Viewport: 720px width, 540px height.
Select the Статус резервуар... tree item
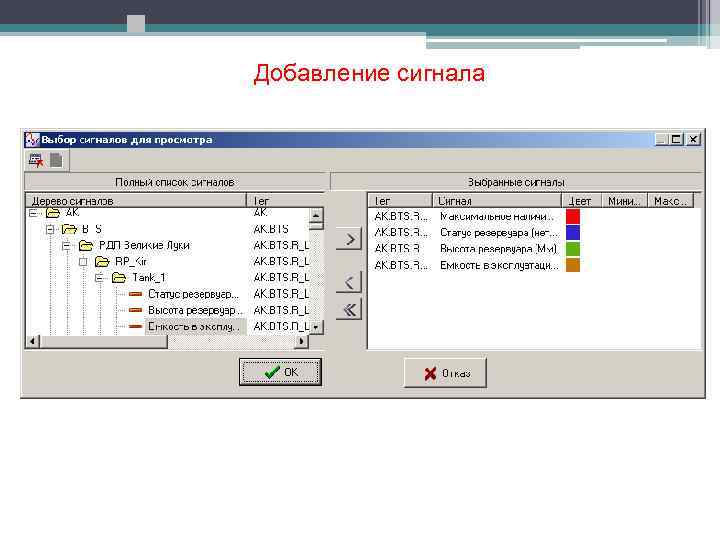[x=193, y=294]
